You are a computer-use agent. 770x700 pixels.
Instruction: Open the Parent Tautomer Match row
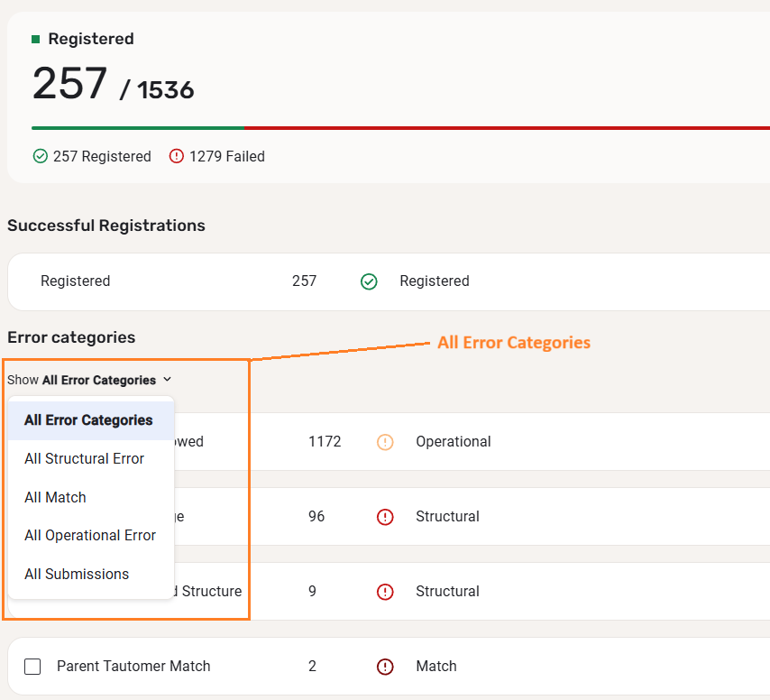(x=133, y=667)
